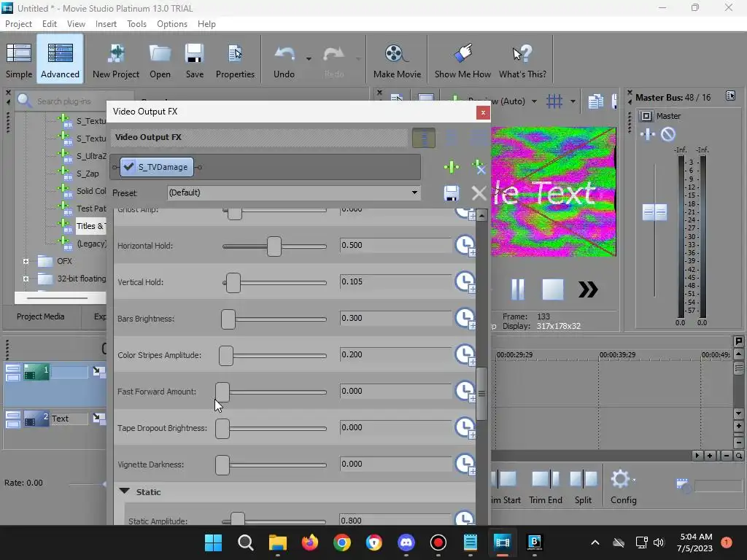This screenshot has width=747, height=560.
Task: Open the Edit menu
Action: (x=49, y=24)
